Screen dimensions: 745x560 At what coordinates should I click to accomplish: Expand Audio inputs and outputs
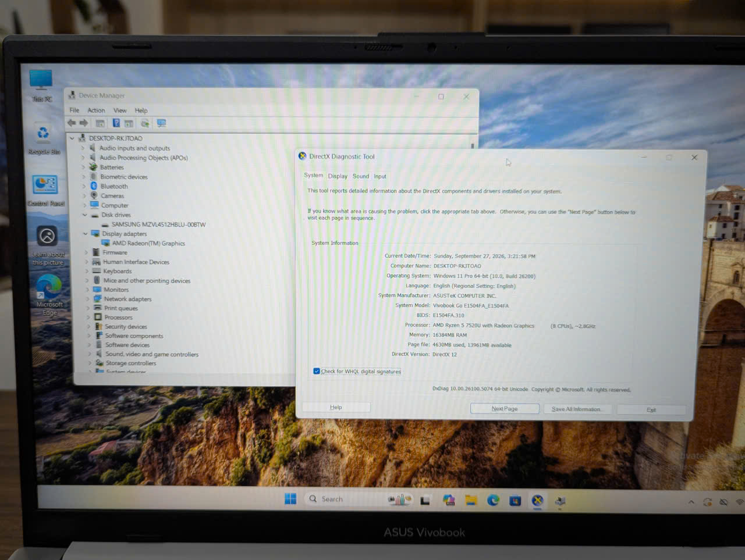coord(83,148)
